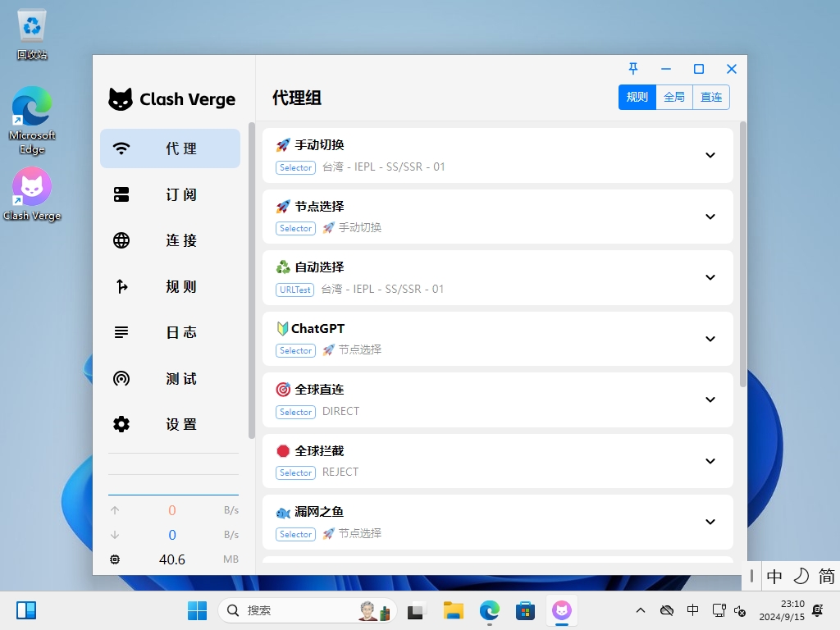Open the 日志 (Logs) sidebar item
This screenshot has height=630, width=840.
tap(170, 332)
